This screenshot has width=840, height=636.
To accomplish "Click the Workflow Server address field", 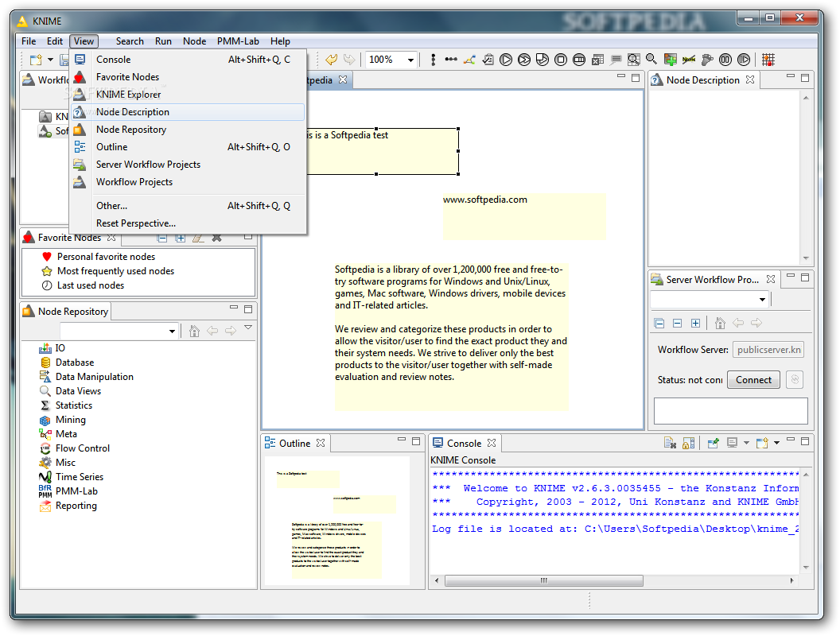I will coord(768,350).
